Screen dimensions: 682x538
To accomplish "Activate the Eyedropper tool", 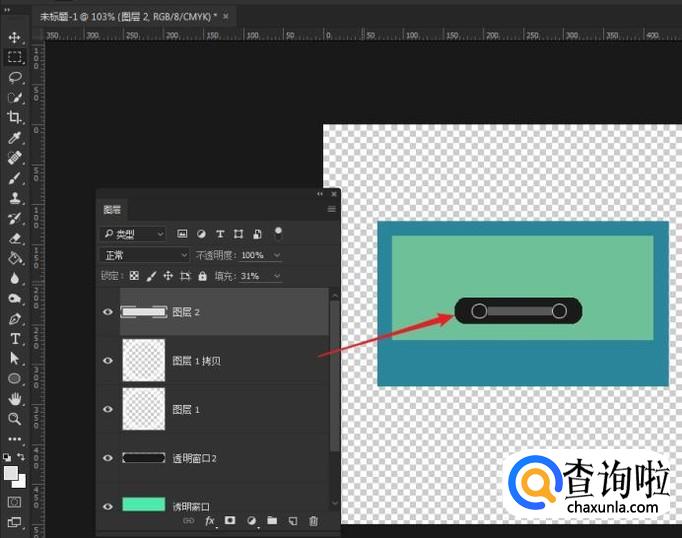I will [x=15, y=138].
